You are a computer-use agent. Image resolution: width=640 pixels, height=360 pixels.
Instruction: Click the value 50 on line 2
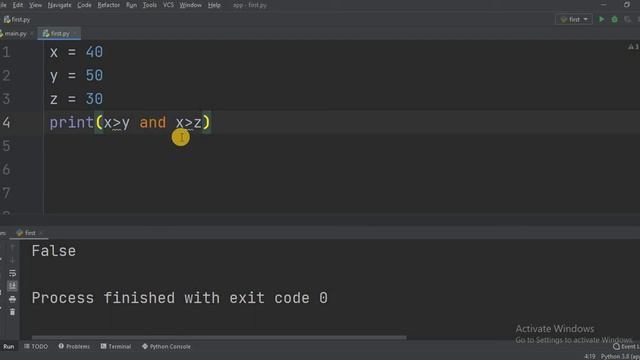pyautogui.click(x=94, y=75)
